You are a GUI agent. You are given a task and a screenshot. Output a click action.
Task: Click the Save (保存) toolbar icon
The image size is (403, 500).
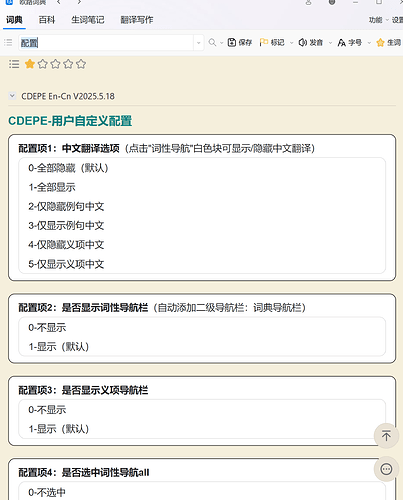232,42
